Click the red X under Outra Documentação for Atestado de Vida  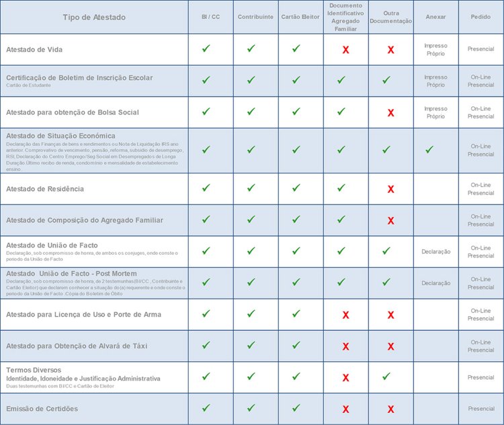pyautogui.click(x=390, y=50)
